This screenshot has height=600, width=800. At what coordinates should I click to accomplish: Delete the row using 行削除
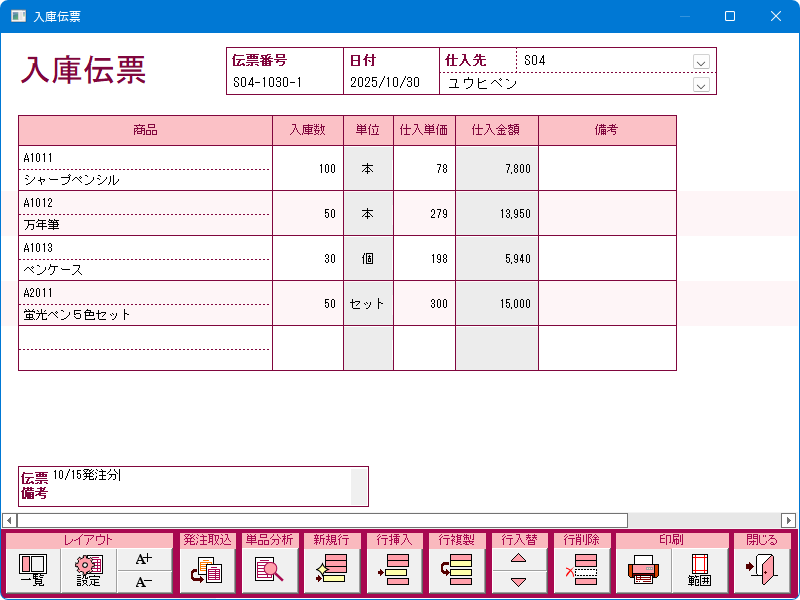coord(580,571)
